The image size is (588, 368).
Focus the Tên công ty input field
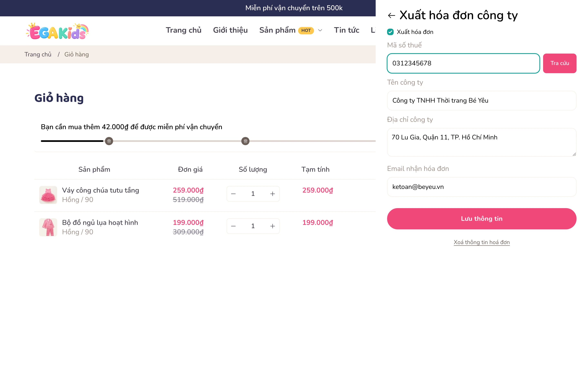click(482, 101)
